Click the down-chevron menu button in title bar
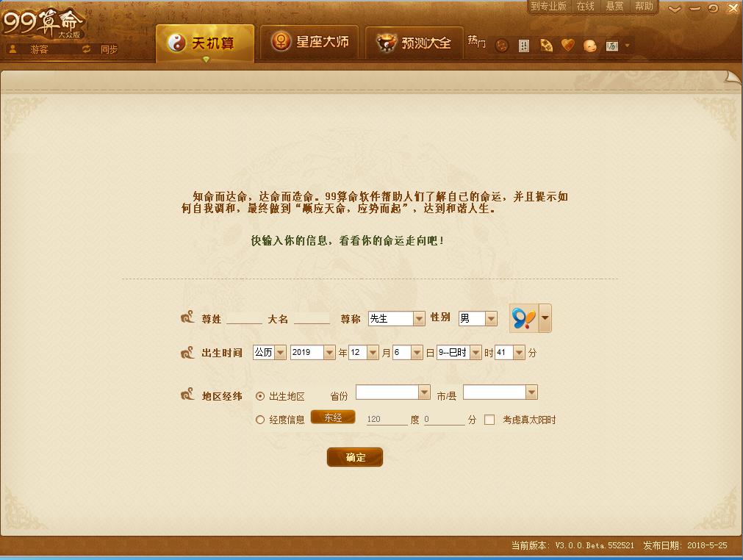 click(675, 9)
